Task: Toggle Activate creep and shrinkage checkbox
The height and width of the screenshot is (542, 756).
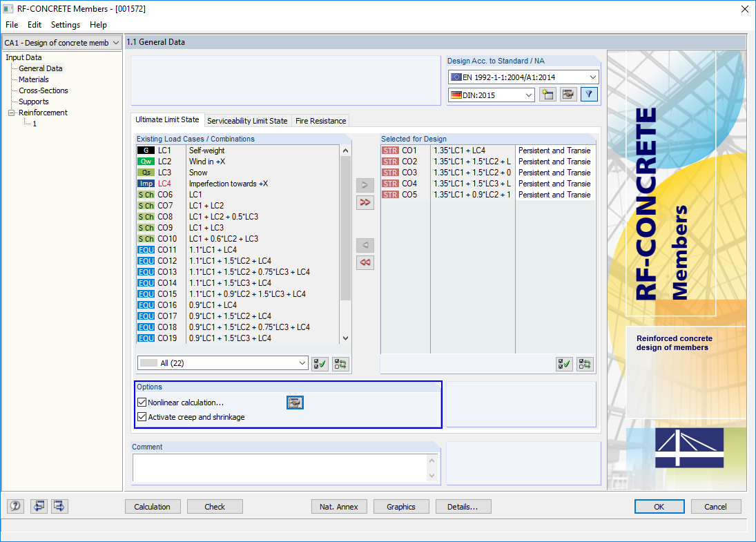Action: click(x=142, y=416)
